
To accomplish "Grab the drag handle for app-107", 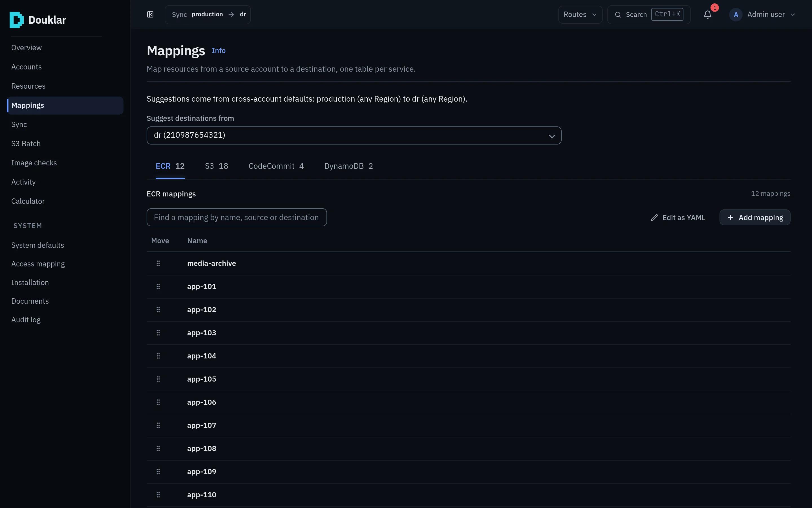I will click(158, 426).
